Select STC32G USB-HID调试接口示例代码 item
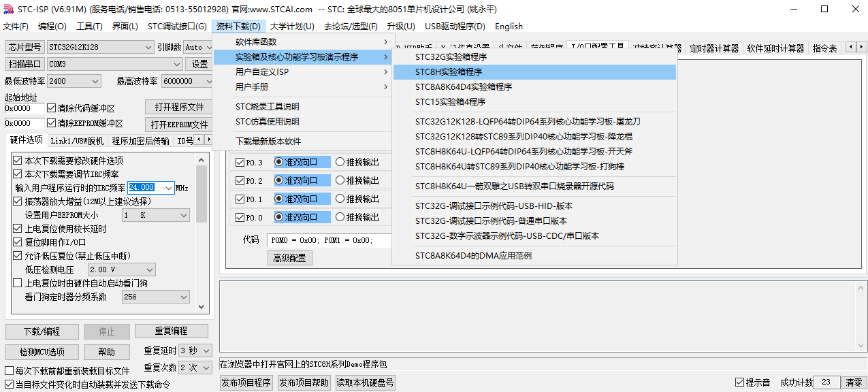 534,206
